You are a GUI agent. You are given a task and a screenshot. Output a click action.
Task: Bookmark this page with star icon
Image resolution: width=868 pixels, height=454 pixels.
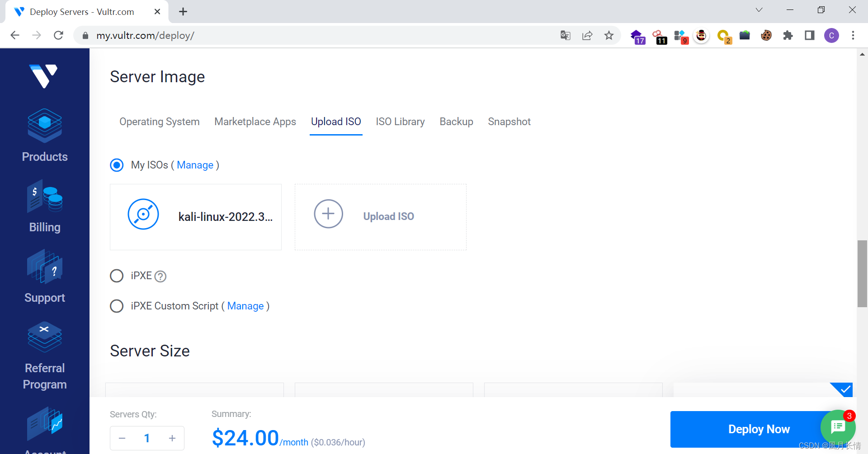pos(609,35)
